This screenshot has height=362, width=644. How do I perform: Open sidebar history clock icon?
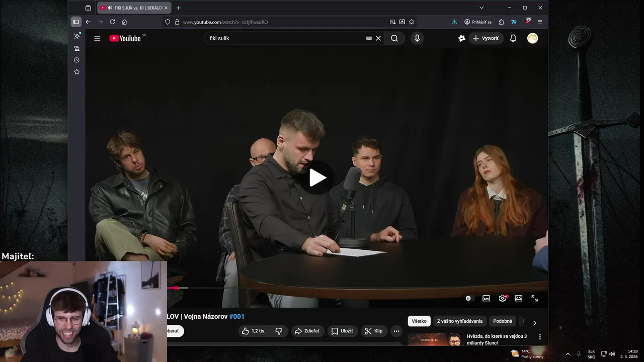tap(76, 60)
